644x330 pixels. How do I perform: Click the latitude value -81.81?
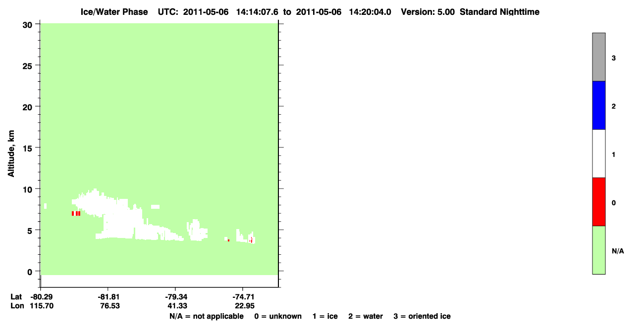(108, 297)
